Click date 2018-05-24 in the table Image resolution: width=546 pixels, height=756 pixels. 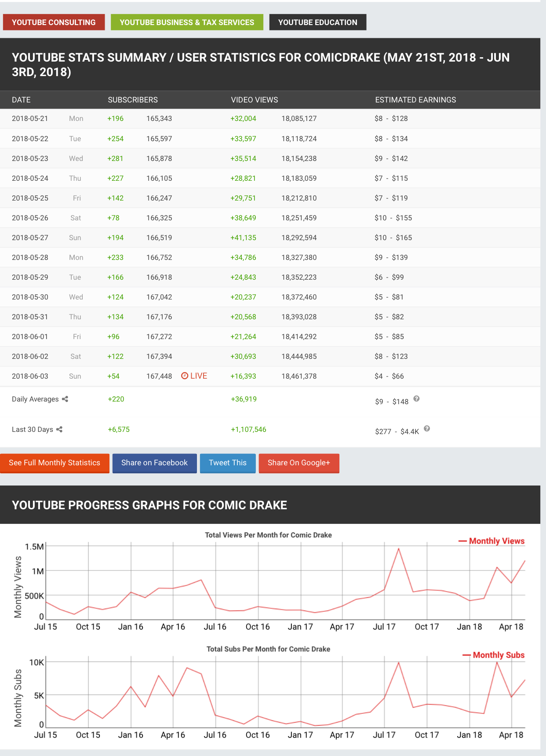(30, 178)
